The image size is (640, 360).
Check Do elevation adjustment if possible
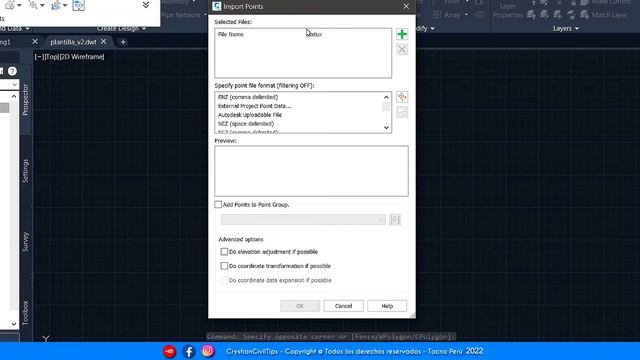224,252
